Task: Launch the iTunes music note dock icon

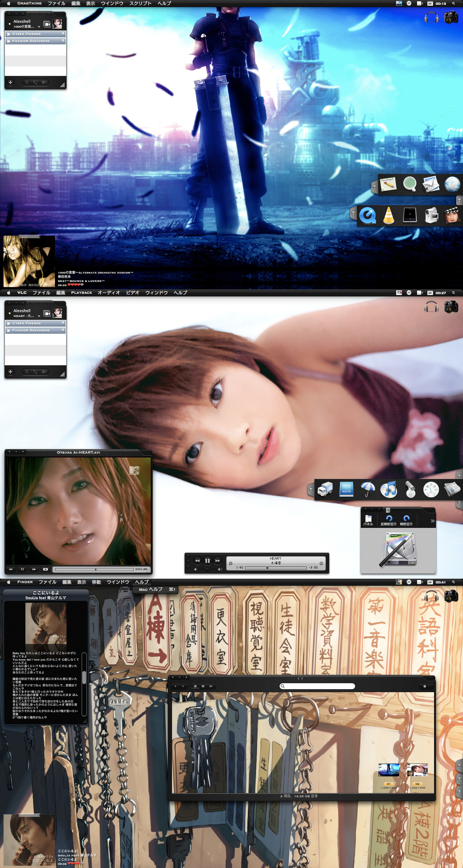Action: pyautogui.click(x=388, y=490)
